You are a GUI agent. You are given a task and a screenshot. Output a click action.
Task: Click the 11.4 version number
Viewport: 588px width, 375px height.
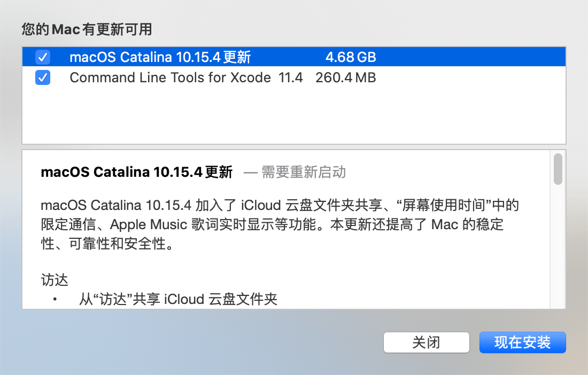click(x=291, y=78)
